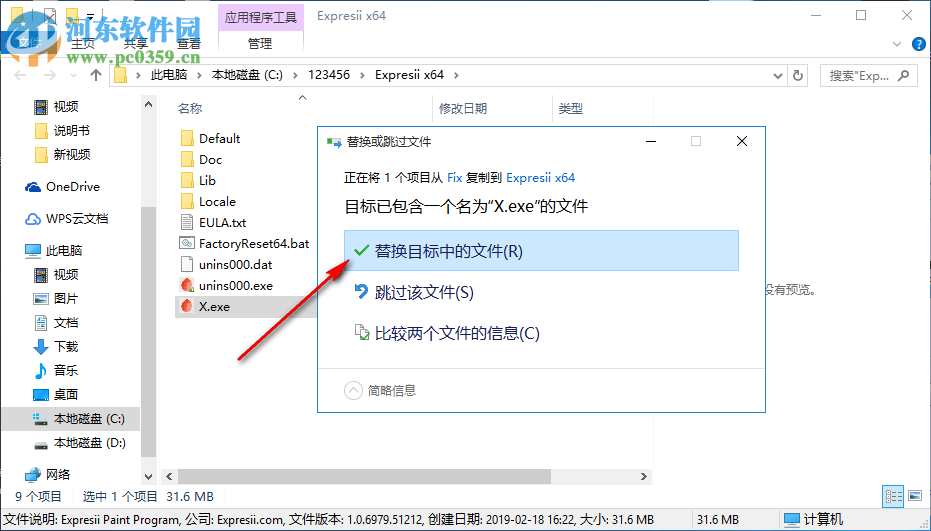
Task: Open the 应用程序工具 tab
Action: 261,17
